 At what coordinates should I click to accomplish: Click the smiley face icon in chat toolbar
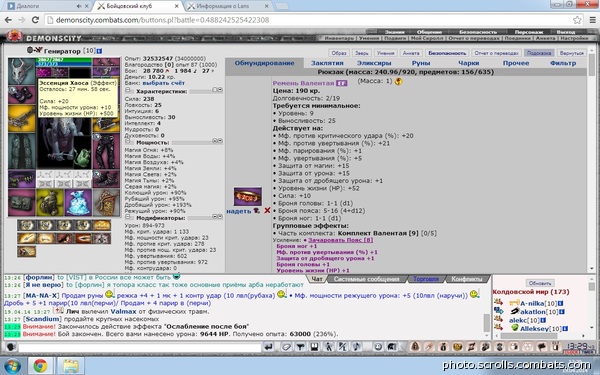click(x=378, y=347)
